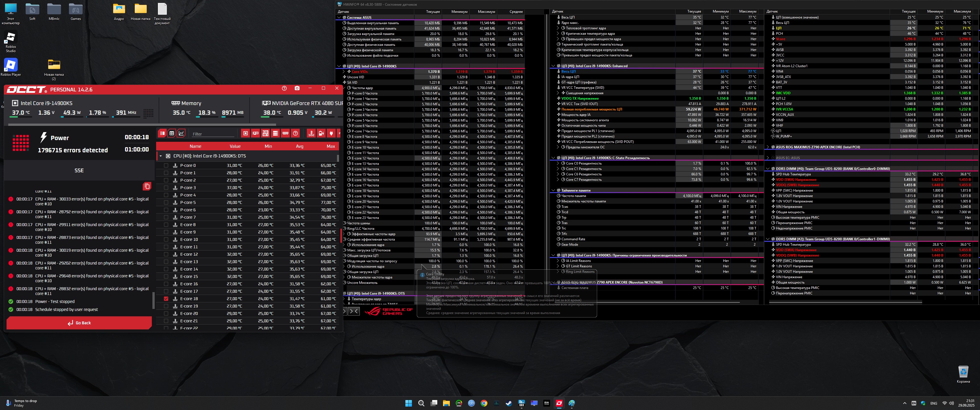Copy error log with red clipboard icon
The height and width of the screenshot is (410, 980).
coord(147,186)
